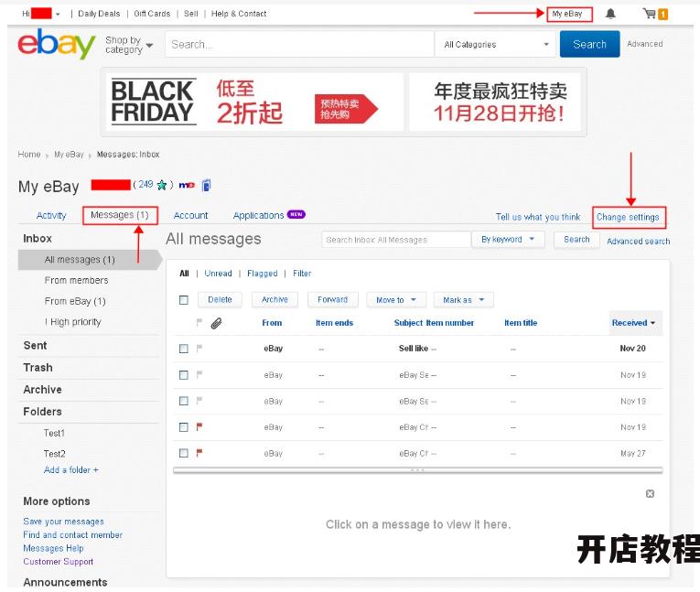Flag the Nov 20 eBay message
The width and height of the screenshot is (700, 592).
point(199,349)
